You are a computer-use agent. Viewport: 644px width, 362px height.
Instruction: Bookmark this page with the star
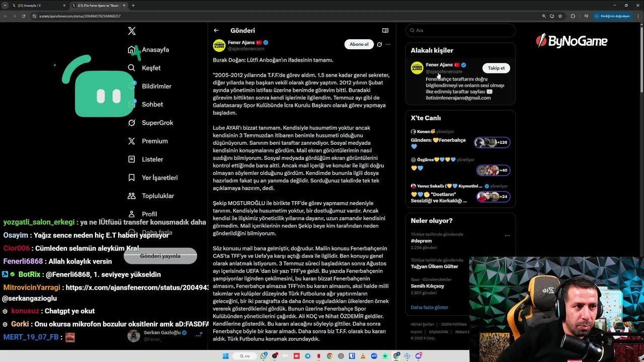tap(560, 16)
